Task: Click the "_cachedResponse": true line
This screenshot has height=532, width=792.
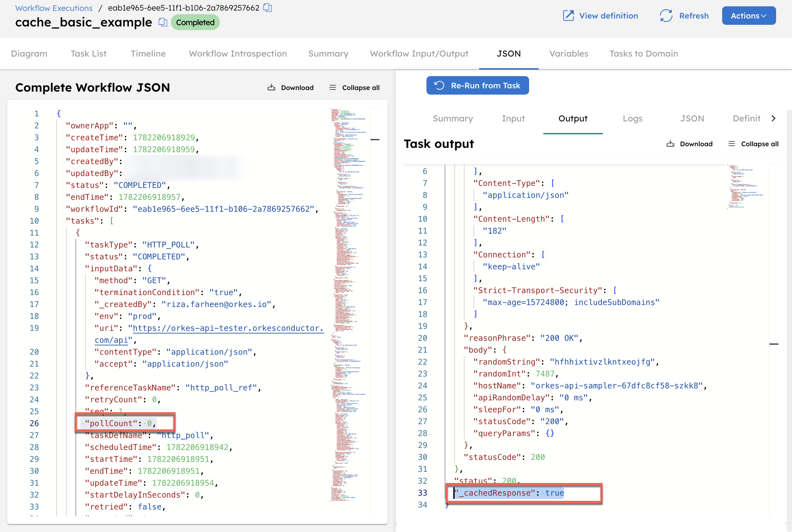Action: (509, 493)
